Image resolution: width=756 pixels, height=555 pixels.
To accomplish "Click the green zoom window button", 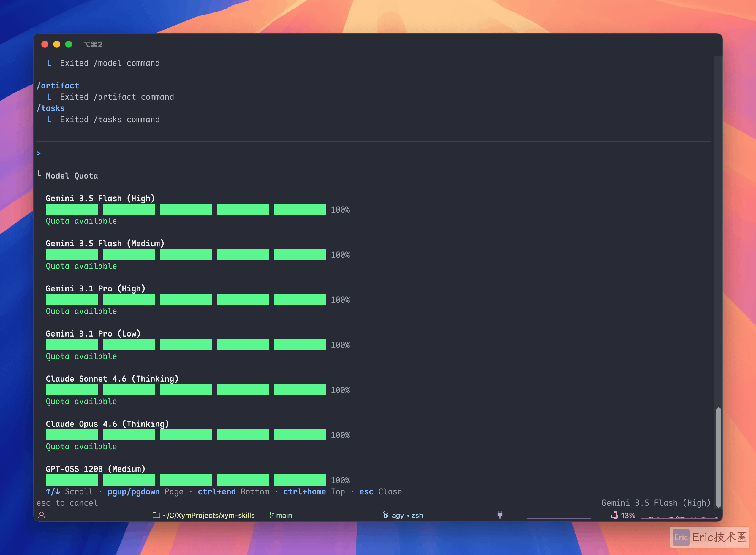I will tap(69, 44).
